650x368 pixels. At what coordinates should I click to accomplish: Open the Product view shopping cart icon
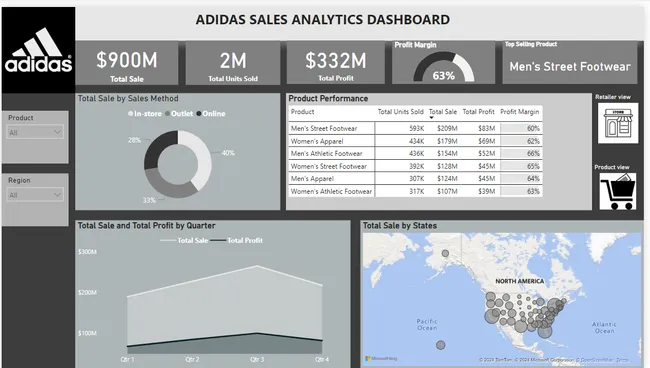[x=618, y=191]
